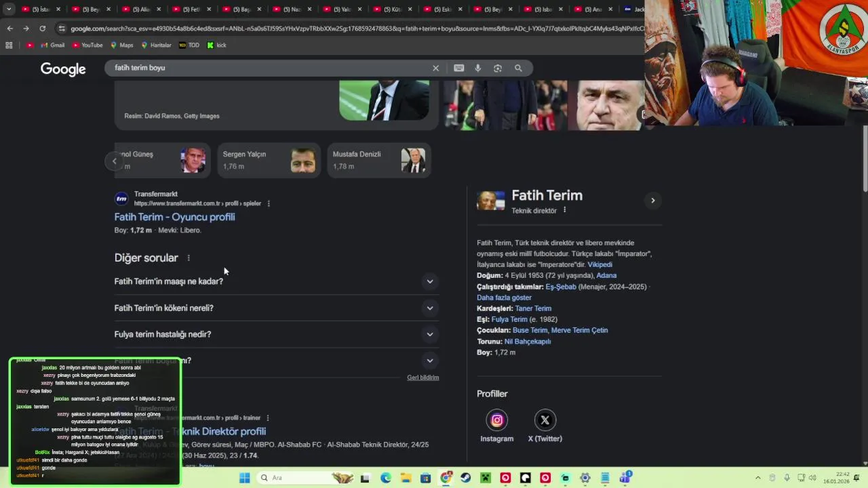Open more options beside Teknik direktör label
This screenshot has width=868, height=488.
[564, 210]
